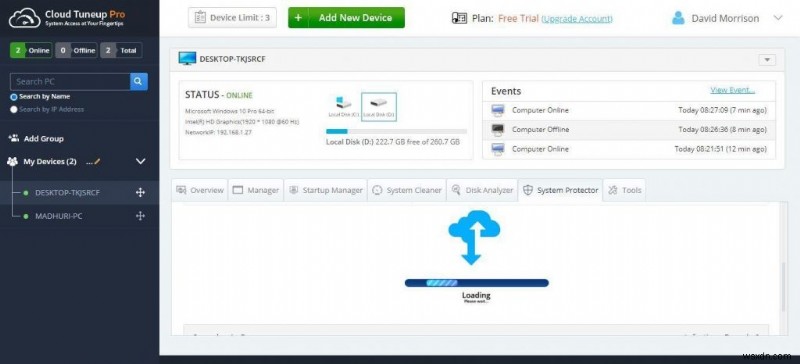Click the My Devices (2) group label
The height and width of the screenshot is (364, 800).
pos(50,161)
